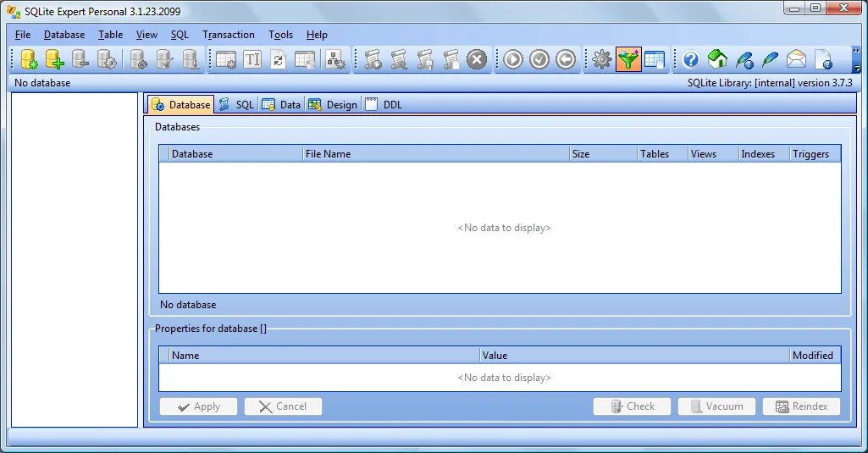Open the Table menu
Viewport: 868px width, 453px height.
pos(110,35)
